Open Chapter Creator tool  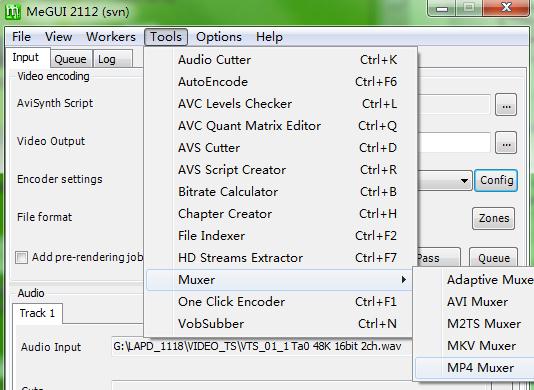[281, 214]
